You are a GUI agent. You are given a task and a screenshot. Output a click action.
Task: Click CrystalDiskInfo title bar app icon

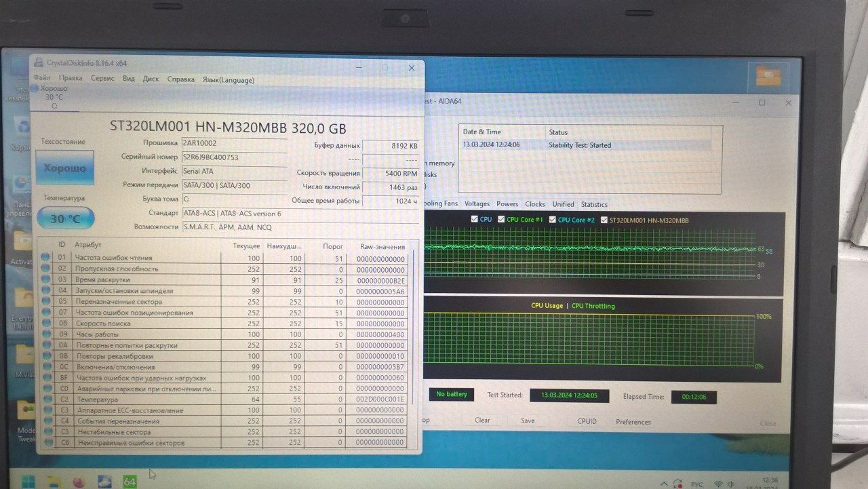point(39,62)
